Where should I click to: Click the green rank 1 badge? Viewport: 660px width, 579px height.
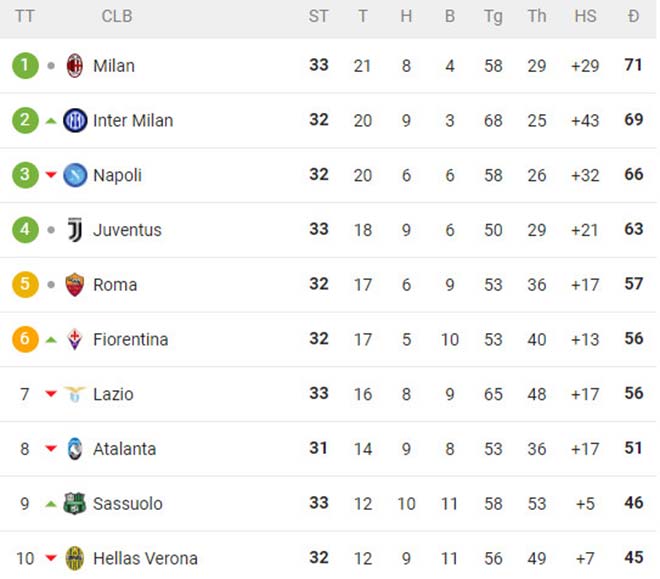point(25,66)
